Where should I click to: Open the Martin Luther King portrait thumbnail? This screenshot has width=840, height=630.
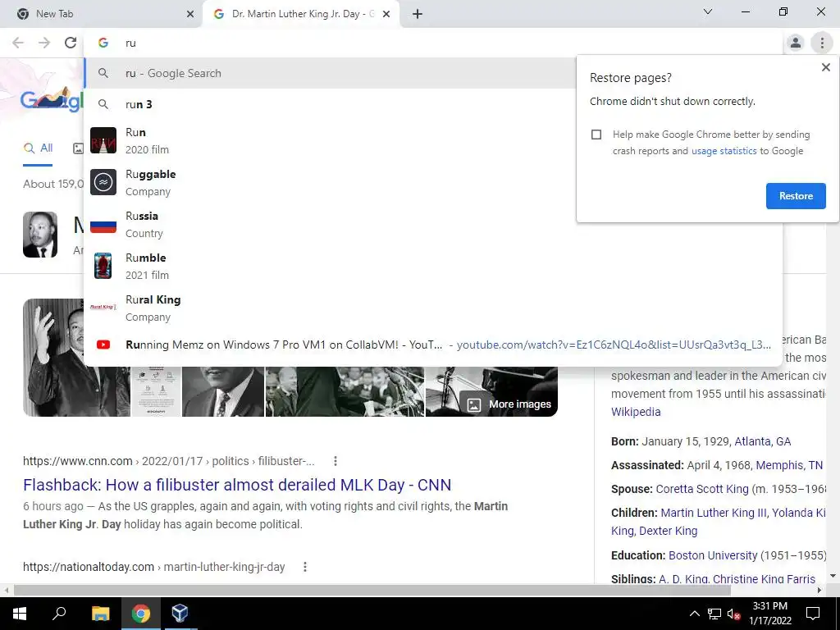tap(40, 235)
